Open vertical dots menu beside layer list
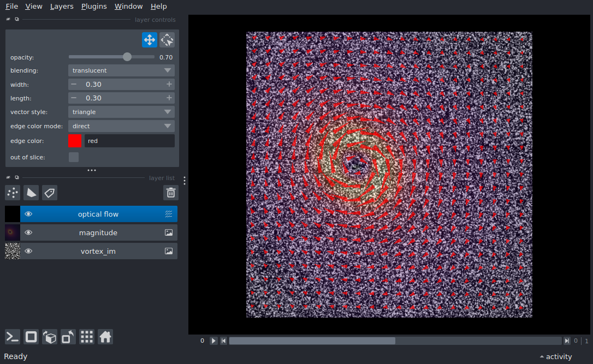Screen dimensions: 593x364 click(185, 181)
